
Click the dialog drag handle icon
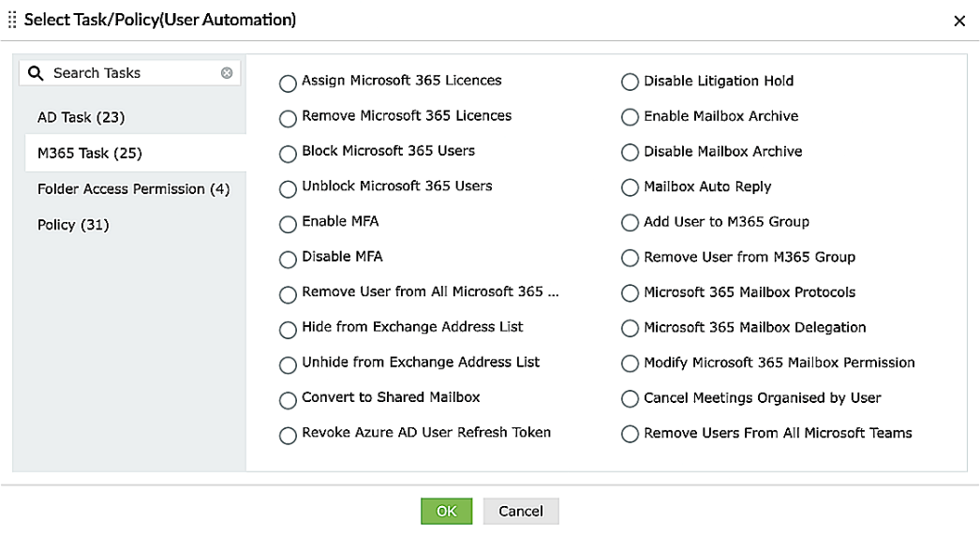[x=12, y=20]
